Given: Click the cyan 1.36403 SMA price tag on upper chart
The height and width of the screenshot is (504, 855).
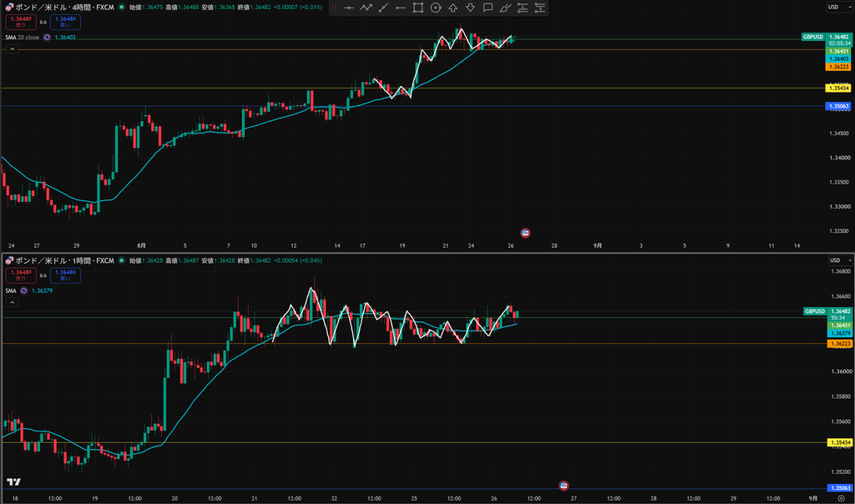Looking at the screenshot, I should pyautogui.click(x=838, y=59).
